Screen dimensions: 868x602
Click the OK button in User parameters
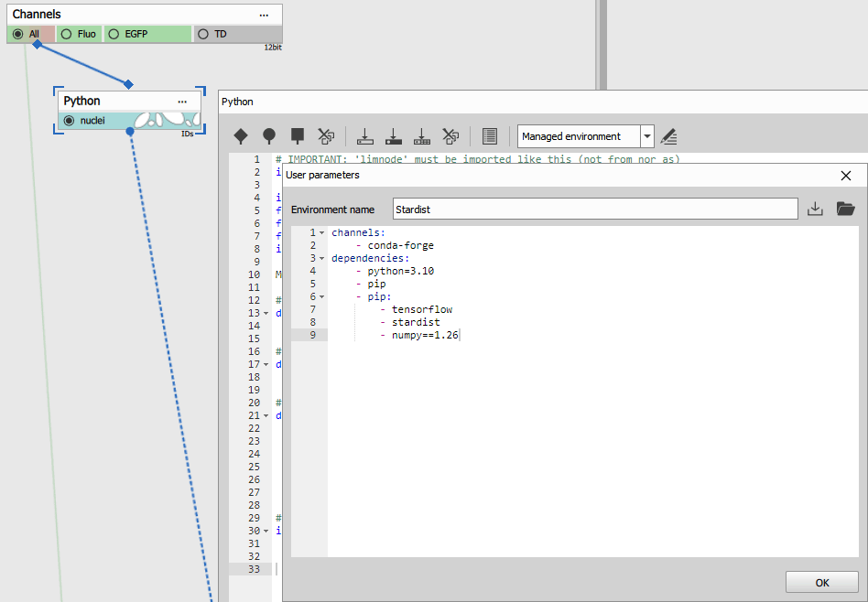click(x=822, y=582)
